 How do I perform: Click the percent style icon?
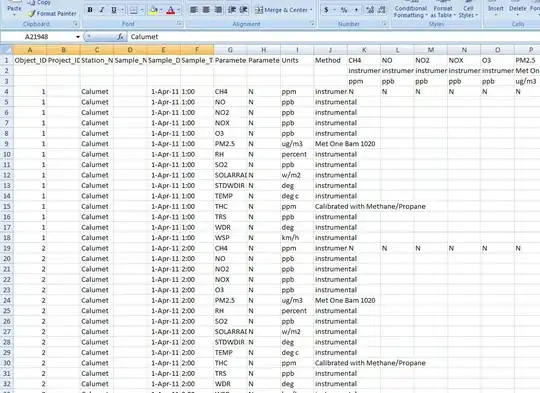point(344,10)
